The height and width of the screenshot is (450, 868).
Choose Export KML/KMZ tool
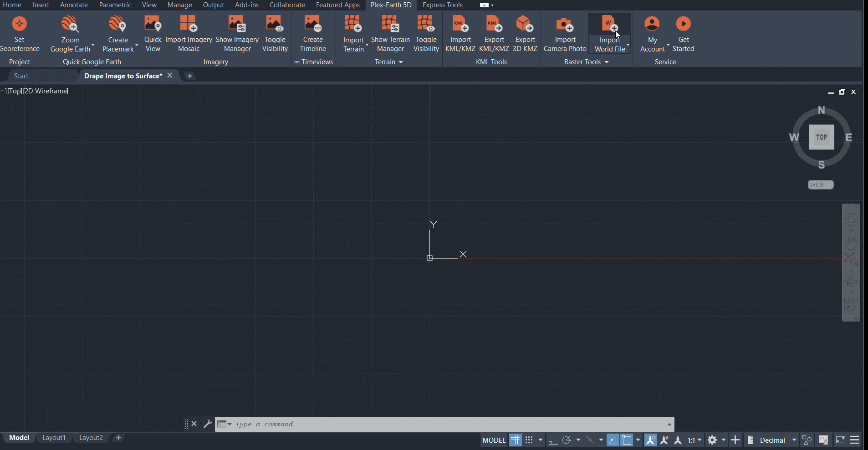tap(494, 34)
